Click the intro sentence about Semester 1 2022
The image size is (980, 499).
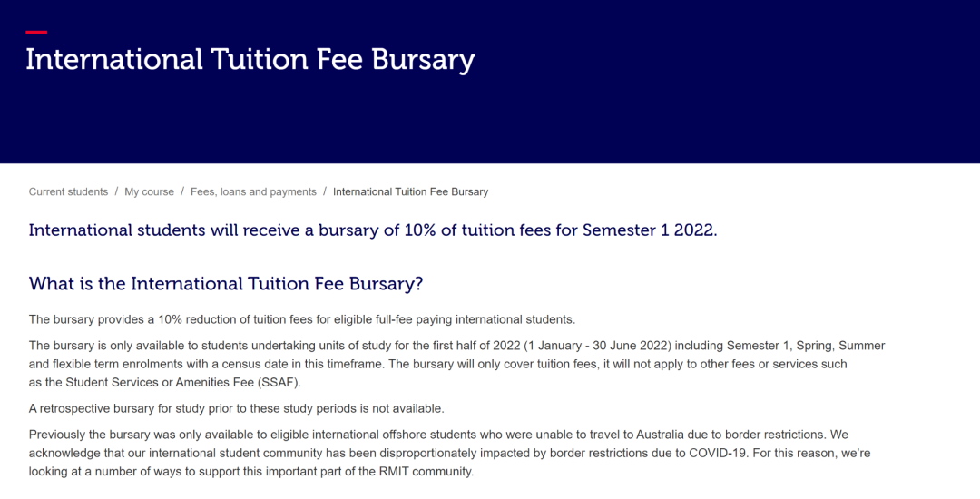[373, 230]
